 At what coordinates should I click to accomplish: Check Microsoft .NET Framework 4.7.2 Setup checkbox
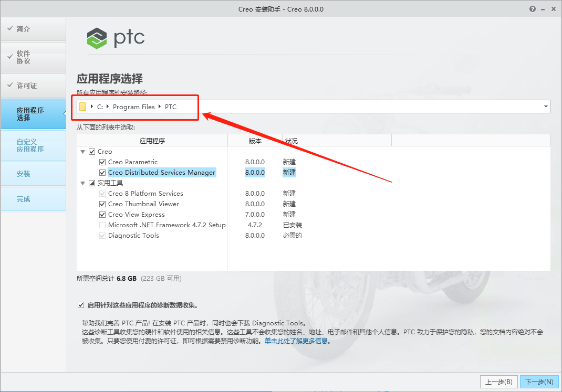(x=102, y=225)
